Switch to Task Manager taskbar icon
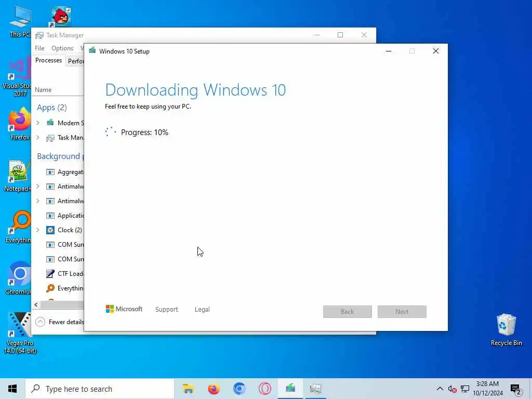Image resolution: width=532 pixels, height=399 pixels. click(315, 389)
